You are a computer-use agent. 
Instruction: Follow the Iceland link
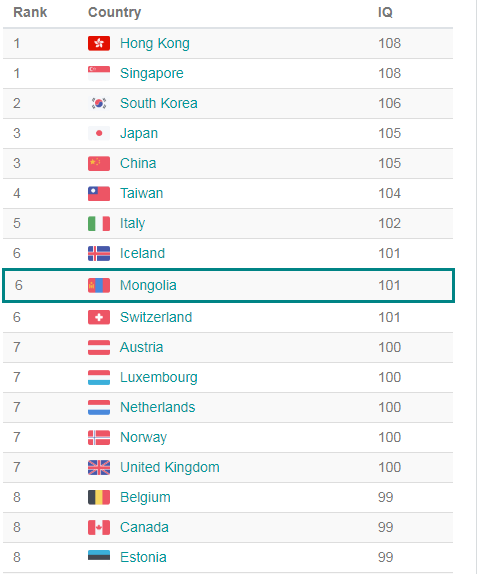click(x=142, y=253)
